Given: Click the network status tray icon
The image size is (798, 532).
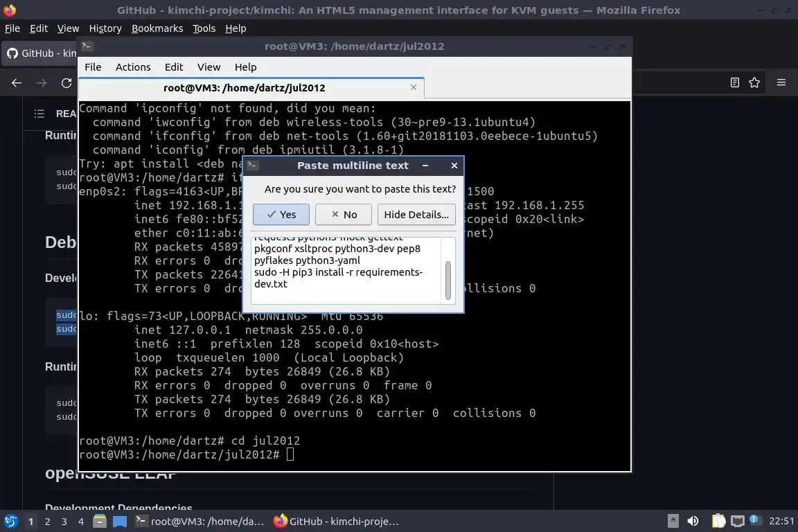Looking at the screenshot, I should pyautogui.click(x=737, y=521).
